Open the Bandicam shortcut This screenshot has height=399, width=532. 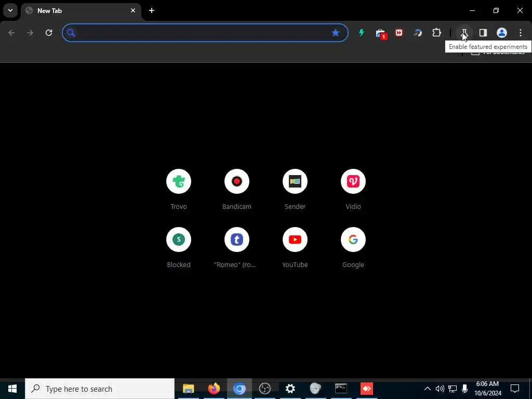(x=237, y=189)
